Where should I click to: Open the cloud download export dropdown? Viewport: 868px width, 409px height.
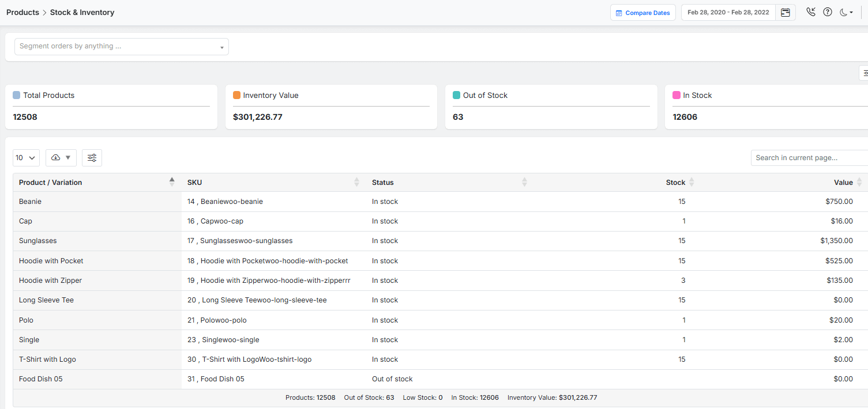coord(61,158)
